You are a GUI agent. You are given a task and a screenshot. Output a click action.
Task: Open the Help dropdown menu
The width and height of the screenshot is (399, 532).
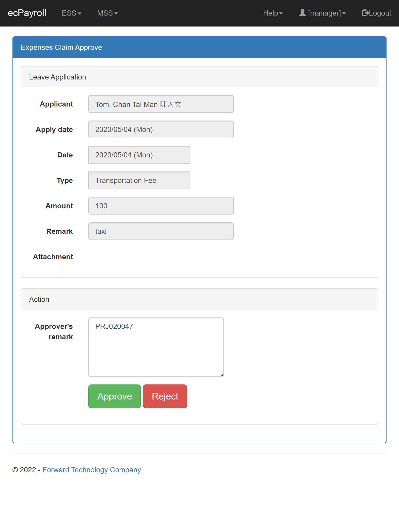click(x=273, y=13)
